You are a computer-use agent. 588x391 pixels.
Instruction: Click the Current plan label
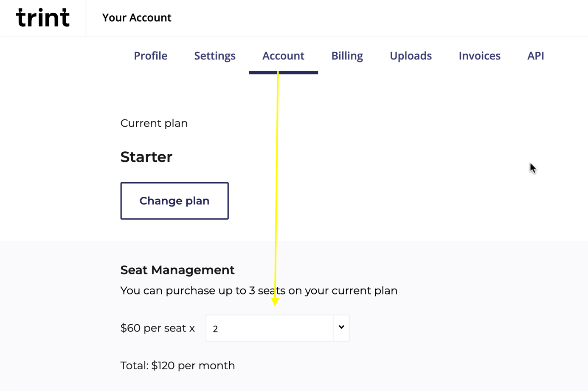pos(154,123)
